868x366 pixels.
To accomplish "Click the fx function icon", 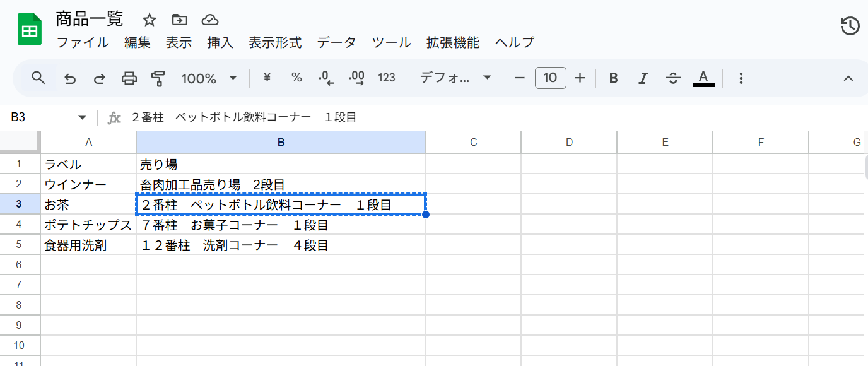I will (x=114, y=118).
